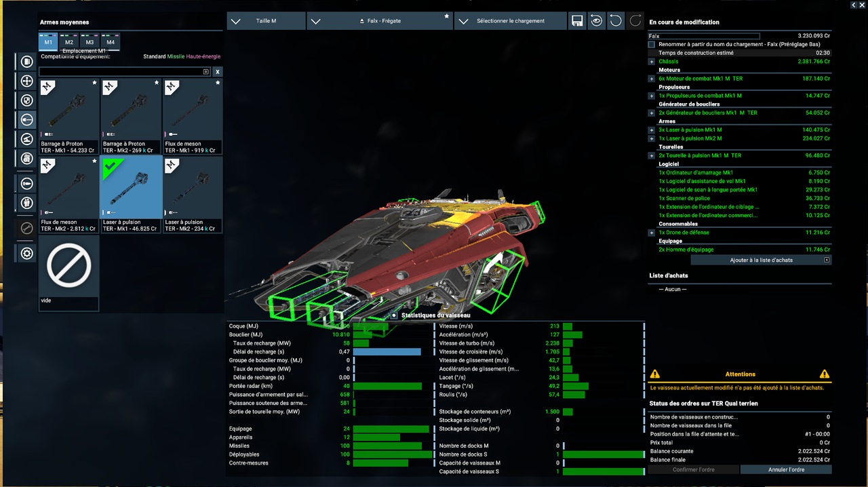This screenshot has height=487, width=868.
Task: Open 'Sélectionner le chargement' dropdown
Action: click(510, 21)
